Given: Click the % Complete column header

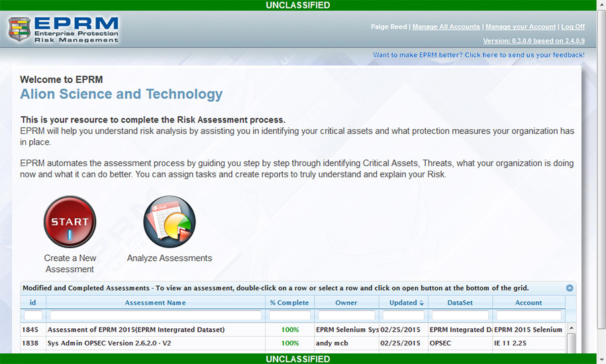Looking at the screenshot, I should tap(289, 302).
